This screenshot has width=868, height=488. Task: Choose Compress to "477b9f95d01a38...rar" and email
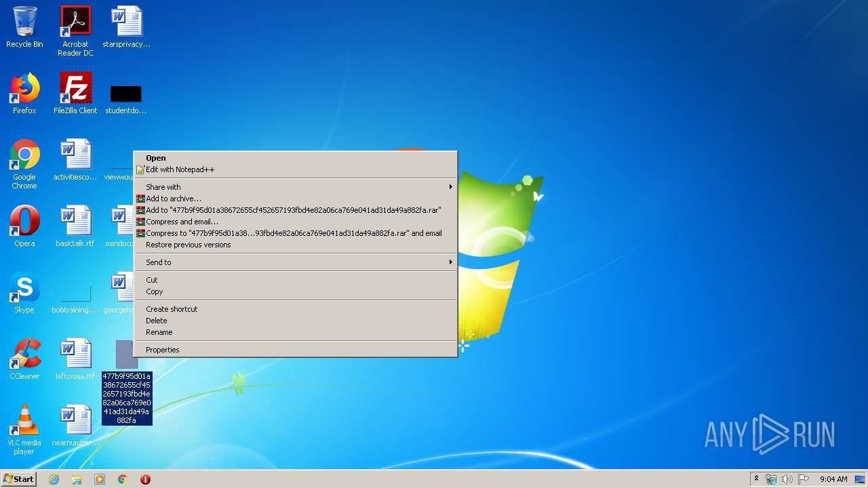click(x=296, y=233)
